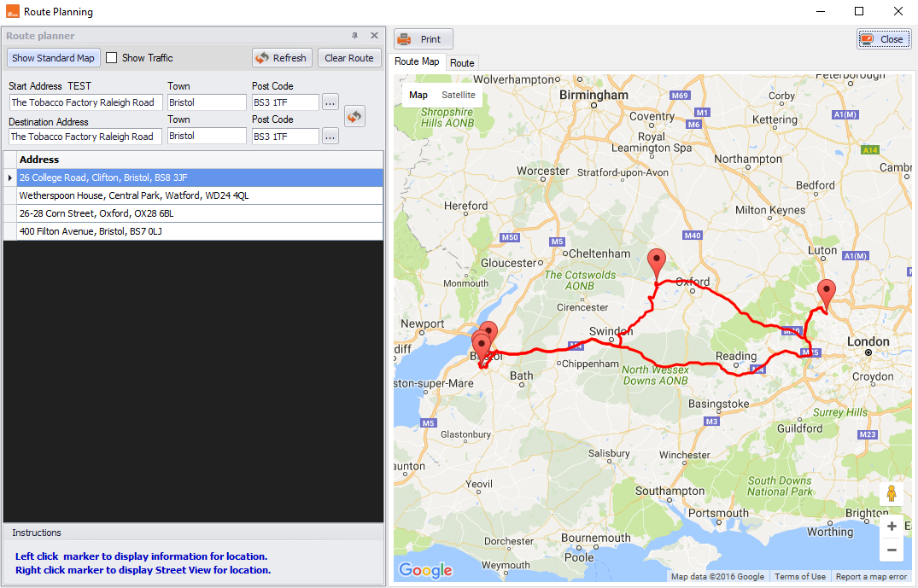Toggle the Show Standard Map button
Screen dimensions: 918x588
tap(54, 58)
